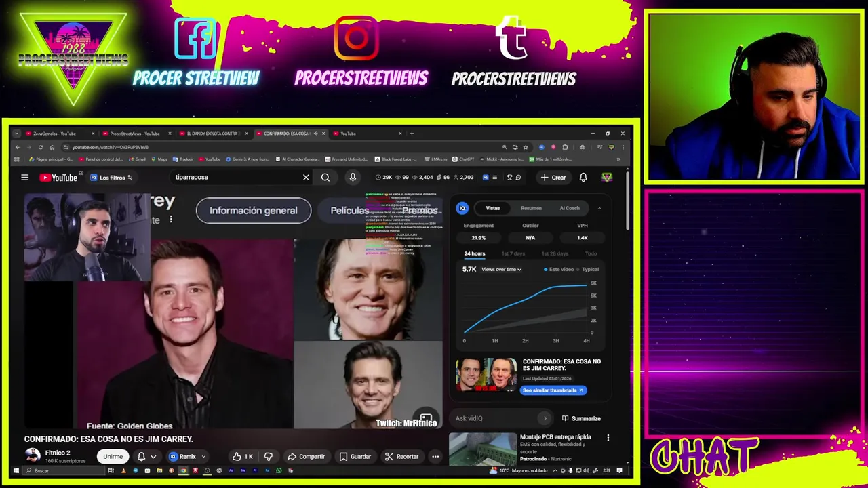
Task: Go to the YouTube home logo
Action: pyautogui.click(x=58, y=178)
